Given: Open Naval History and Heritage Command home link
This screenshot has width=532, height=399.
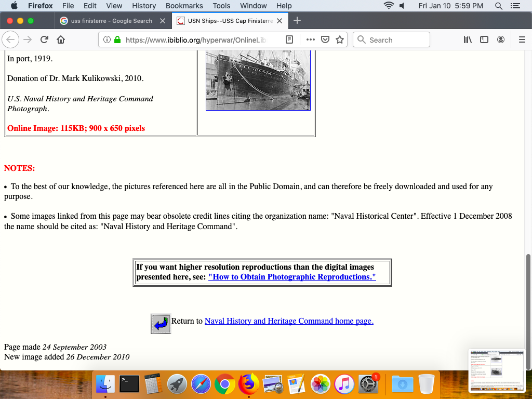Looking at the screenshot, I should click(289, 321).
